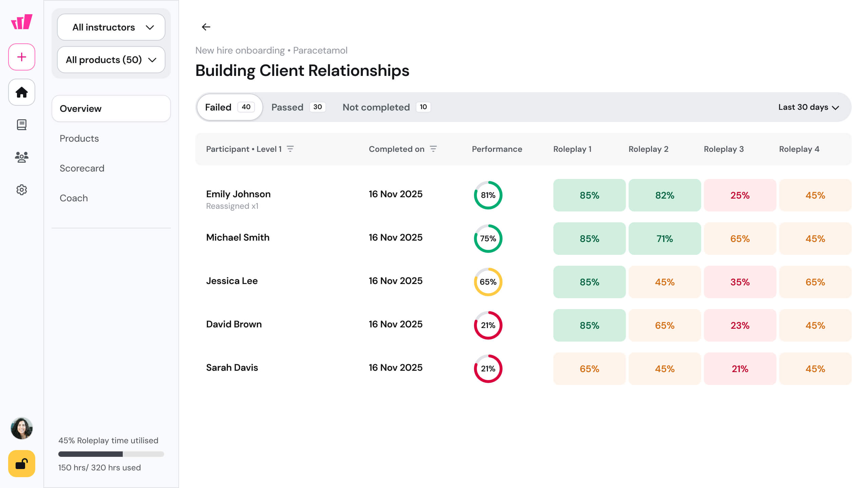Click the Roleplay time utilised progress bar
Image resolution: width=868 pixels, height=488 pixels.
coord(111,454)
